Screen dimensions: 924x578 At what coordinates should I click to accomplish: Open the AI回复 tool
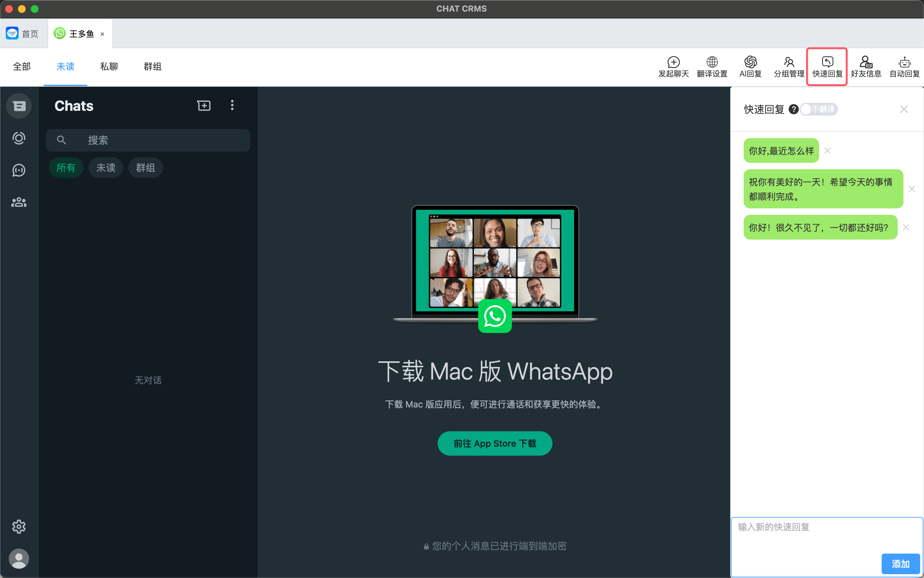751,67
